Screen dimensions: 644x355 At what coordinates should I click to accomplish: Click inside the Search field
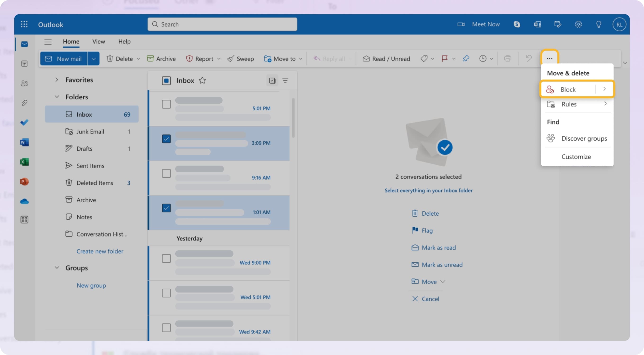point(222,24)
